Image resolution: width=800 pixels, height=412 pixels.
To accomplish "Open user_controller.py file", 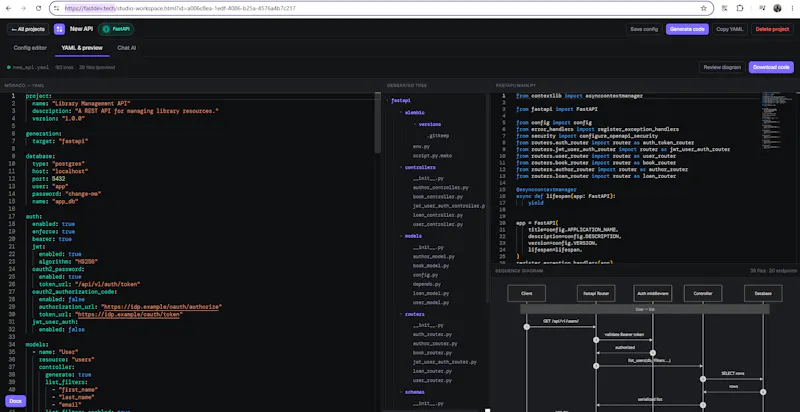I will pyautogui.click(x=438, y=224).
